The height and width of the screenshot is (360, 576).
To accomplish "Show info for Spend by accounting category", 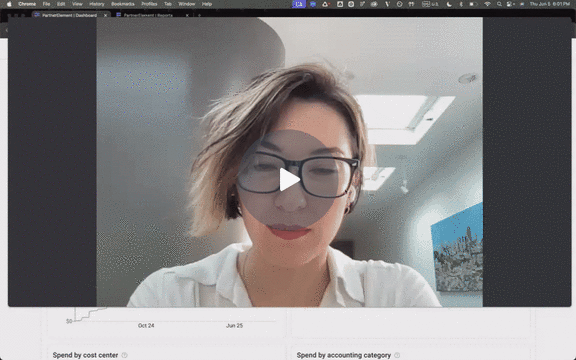I will click(397, 355).
